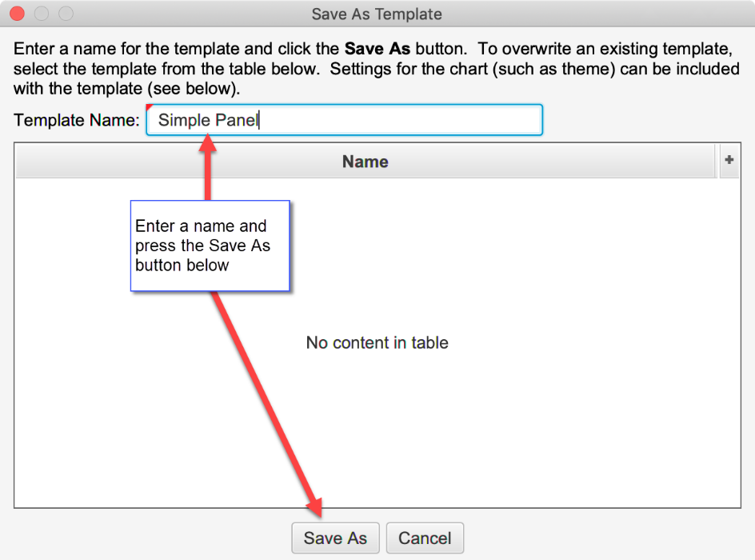This screenshot has width=755, height=560.
Task: Click the "No content in table" placeholder
Action: pyautogui.click(x=377, y=343)
